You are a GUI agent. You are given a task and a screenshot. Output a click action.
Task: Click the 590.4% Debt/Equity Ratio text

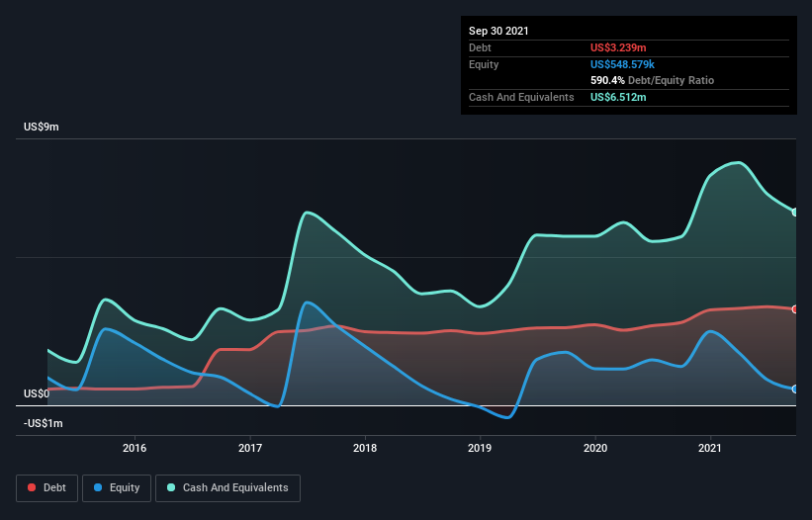click(653, 81)
